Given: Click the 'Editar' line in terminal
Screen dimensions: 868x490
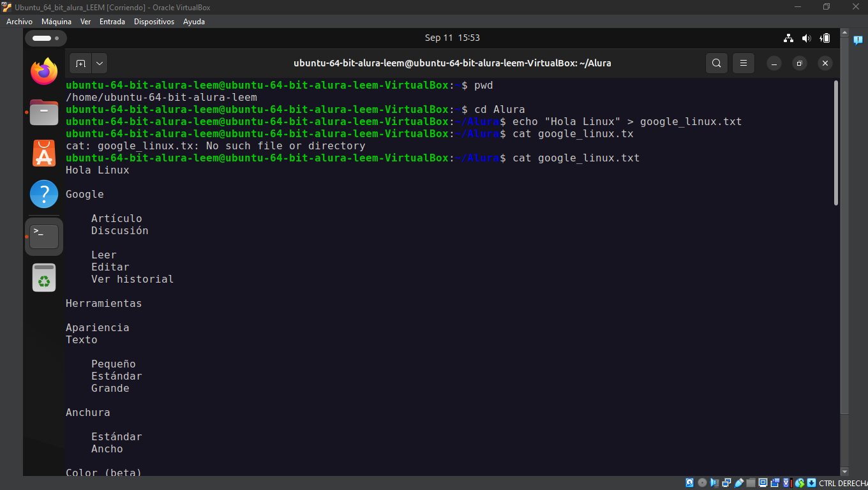Looking at the screenshot, I should pyautogui.click(x=110, y=267).
